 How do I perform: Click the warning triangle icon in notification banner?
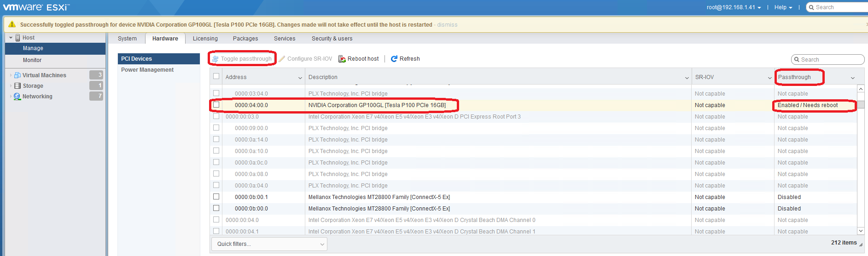12,24
